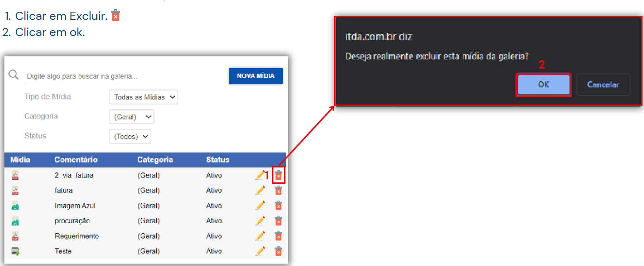Viewport: 644px width, 266px height.
Task: Edit the 2_via_fatura media entry
Action: [260, 175]
